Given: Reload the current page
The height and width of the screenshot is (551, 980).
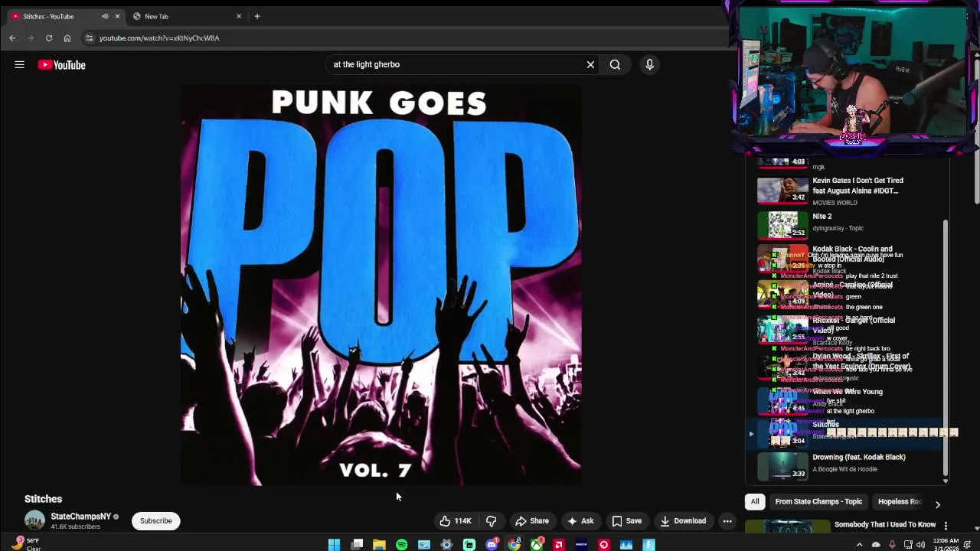Looking at the screenshot, I should click(49, 37).
